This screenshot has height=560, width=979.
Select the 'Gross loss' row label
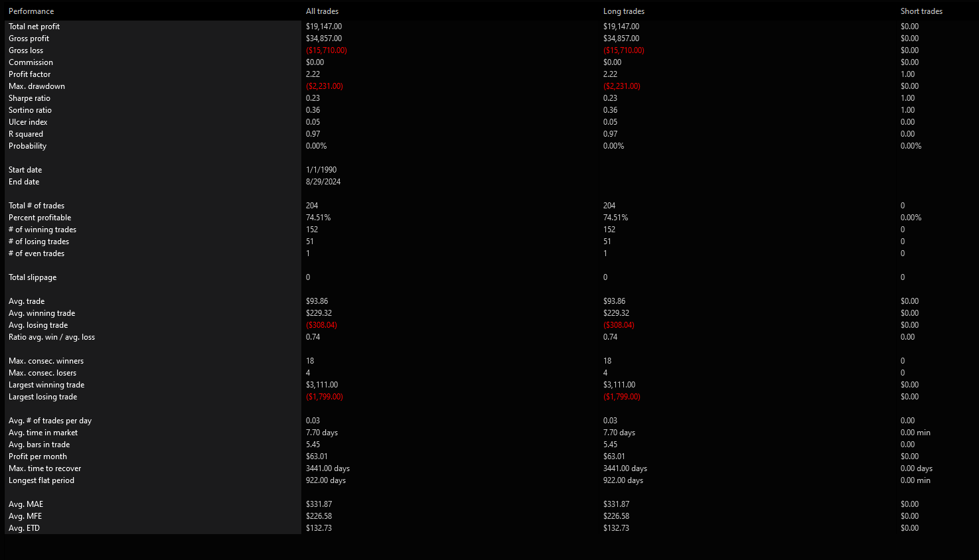[26, 50]
